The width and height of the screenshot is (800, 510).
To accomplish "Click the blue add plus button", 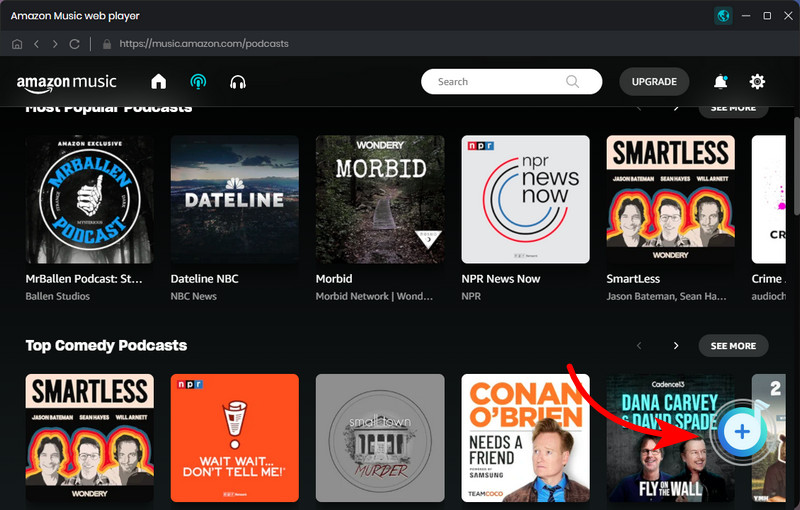I will coord(742,431).
